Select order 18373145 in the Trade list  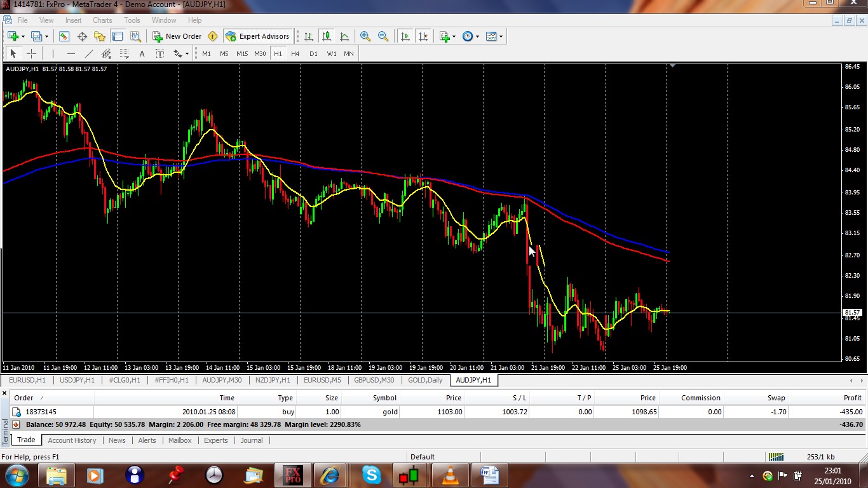[x=438, y=412]
